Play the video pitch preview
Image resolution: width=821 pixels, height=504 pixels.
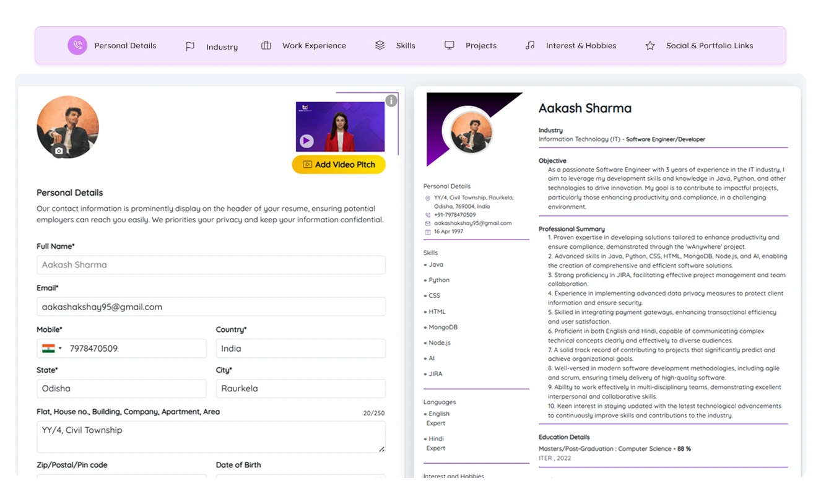tap(306, 141)
